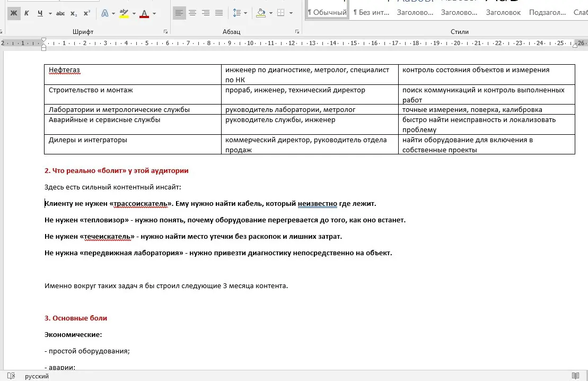Click the русский language indicator
The image size is (588, 381).
pos(37,376)
